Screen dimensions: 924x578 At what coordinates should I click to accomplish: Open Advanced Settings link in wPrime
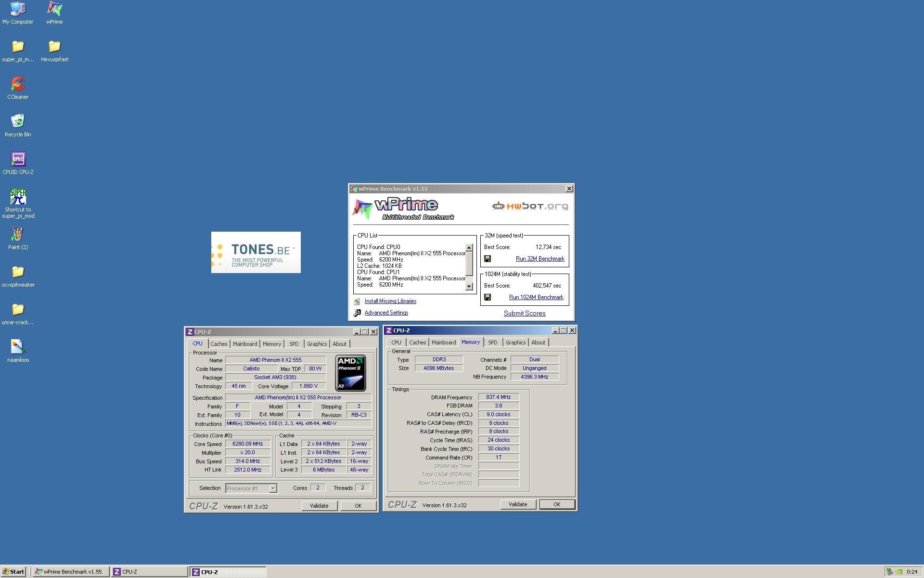click(x=386, y=313)
